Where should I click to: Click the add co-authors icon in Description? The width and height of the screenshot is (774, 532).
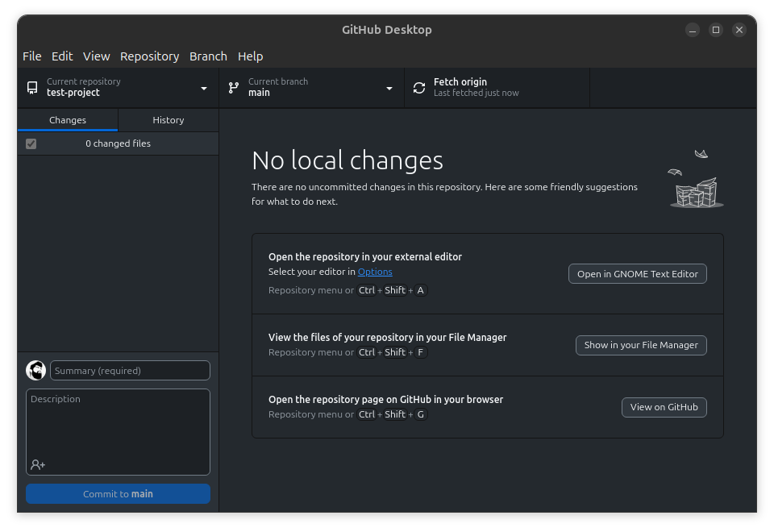38,464
